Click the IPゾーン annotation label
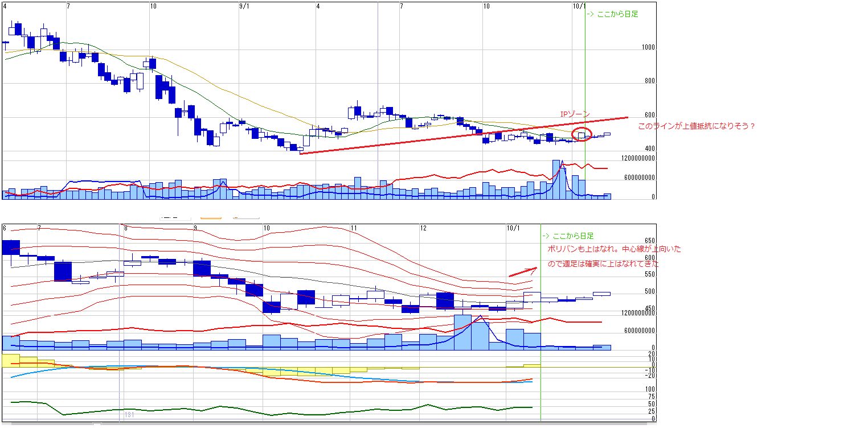868x445 pixels. (x=575, y=114)
